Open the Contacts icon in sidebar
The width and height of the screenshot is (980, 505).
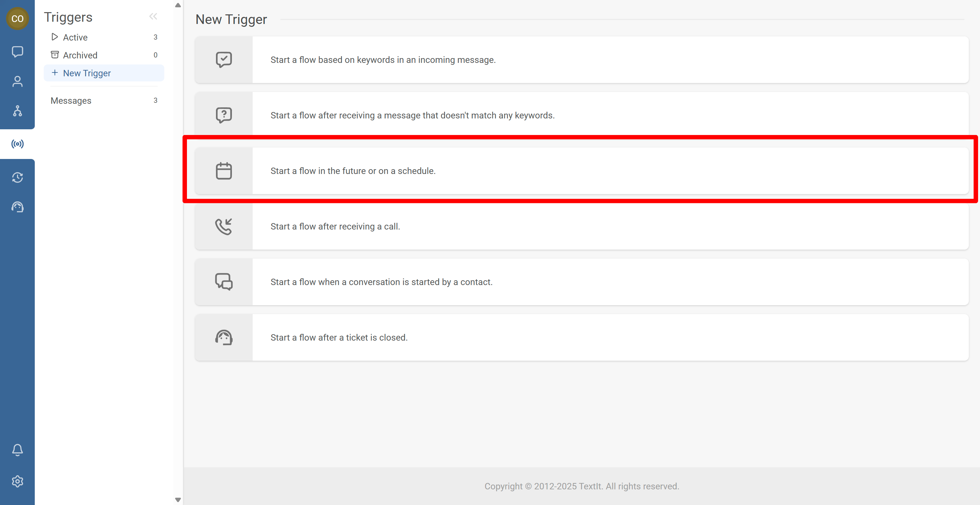(x=17, y=81)
